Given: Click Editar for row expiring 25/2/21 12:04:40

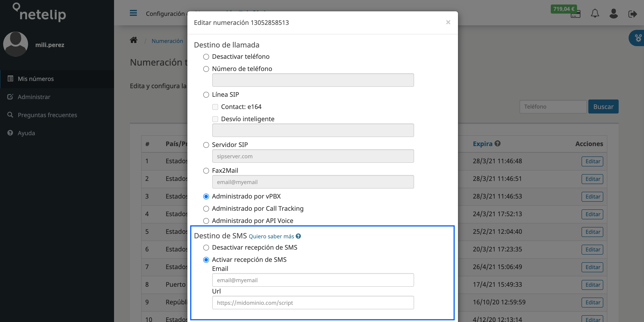Looking at the screenshot, I should pyautogui.click(x=592, y=232).
